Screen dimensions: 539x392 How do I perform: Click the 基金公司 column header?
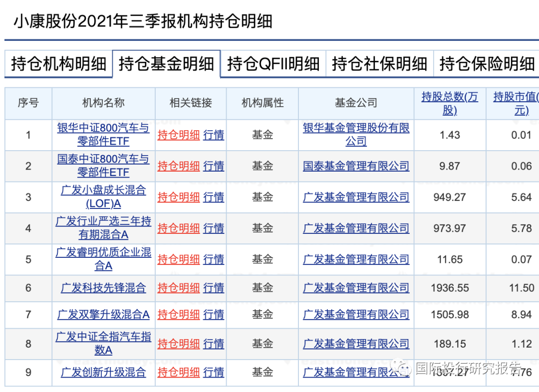(356, 103)
